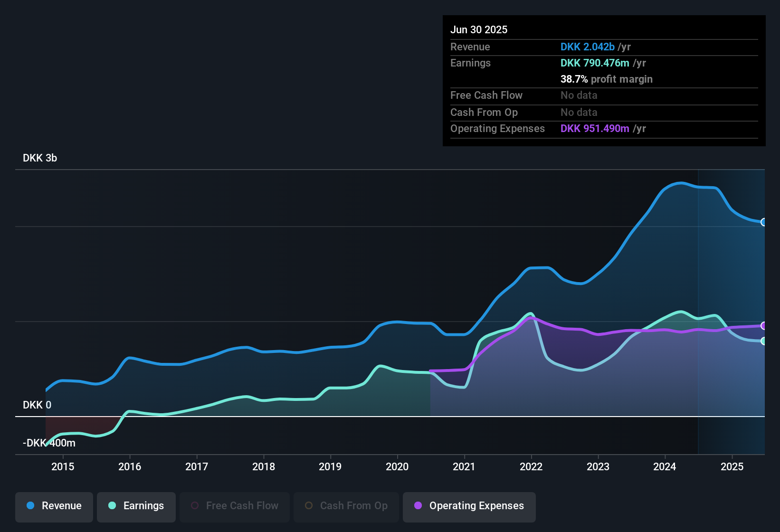The height and width of the screenshot is (532, 780).
Task: Click the DKK 3b axis label
Action: click(x=40, y=158)
